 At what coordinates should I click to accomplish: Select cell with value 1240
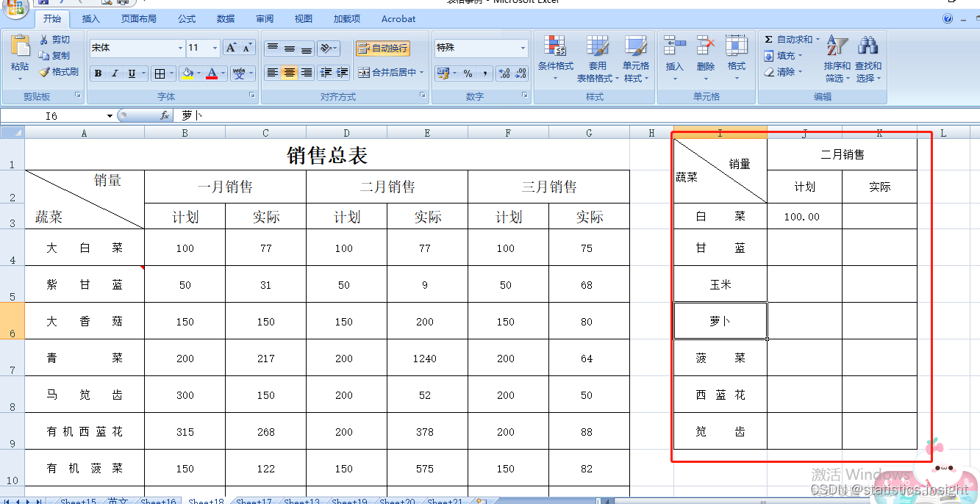[x=427, y=358]
